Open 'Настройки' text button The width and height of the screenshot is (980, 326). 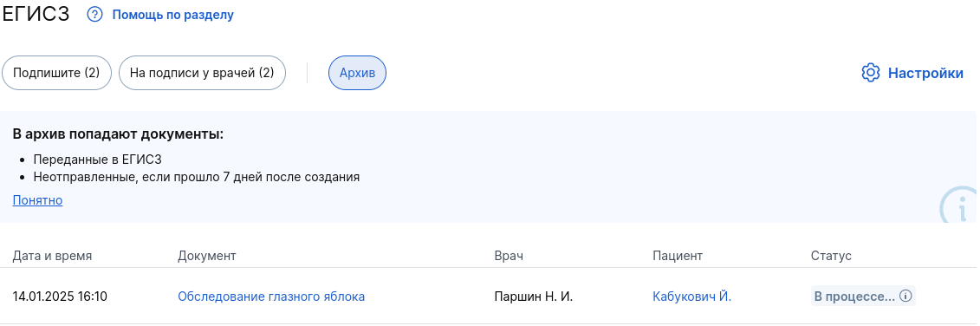point(925,73)
